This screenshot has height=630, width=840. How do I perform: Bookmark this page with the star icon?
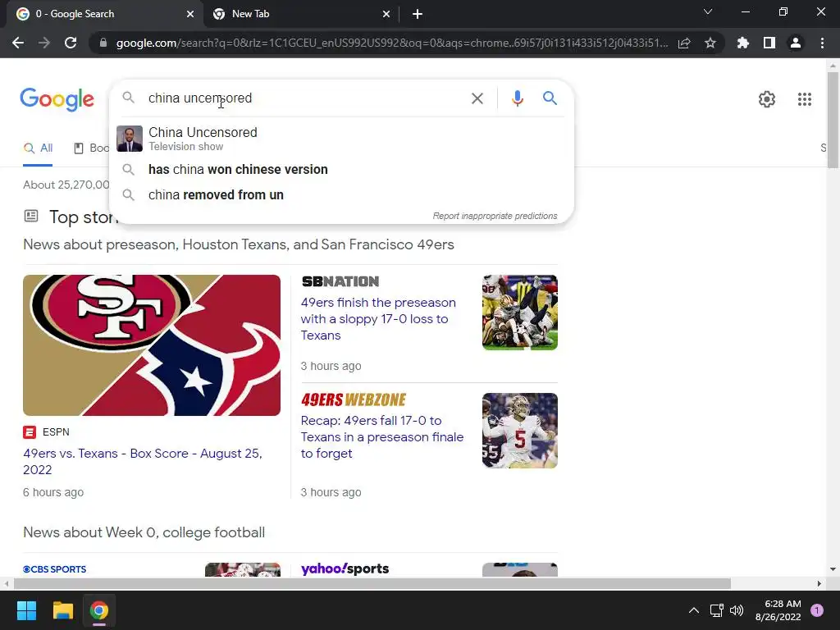tap(710, 43)
